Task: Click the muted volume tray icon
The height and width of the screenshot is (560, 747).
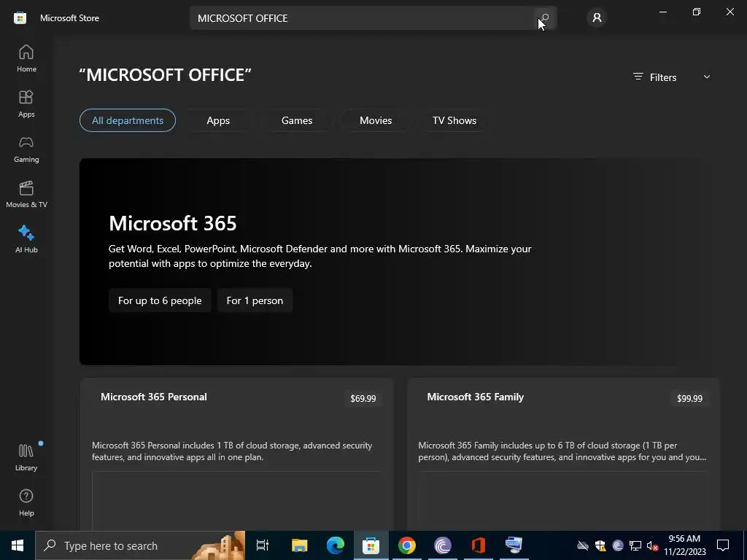Action: [x=653, y=546]
